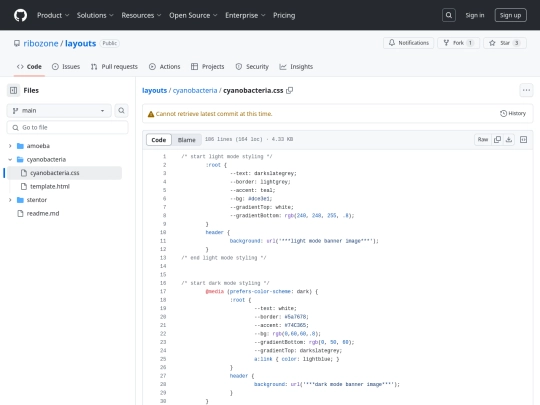This screenshot has width=540, height=405.
Task: Open the Product menu
Action: (x=53, y=15)
